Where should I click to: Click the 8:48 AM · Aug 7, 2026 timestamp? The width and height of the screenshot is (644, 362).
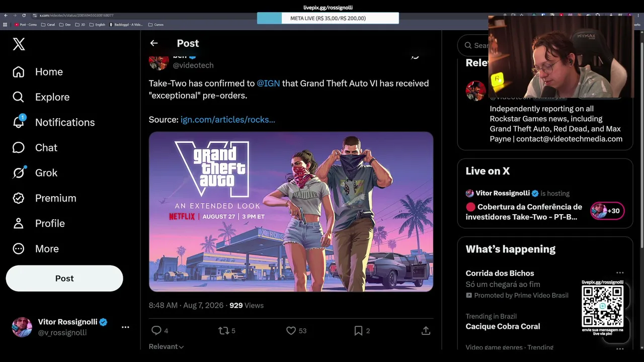coord(186,305)
